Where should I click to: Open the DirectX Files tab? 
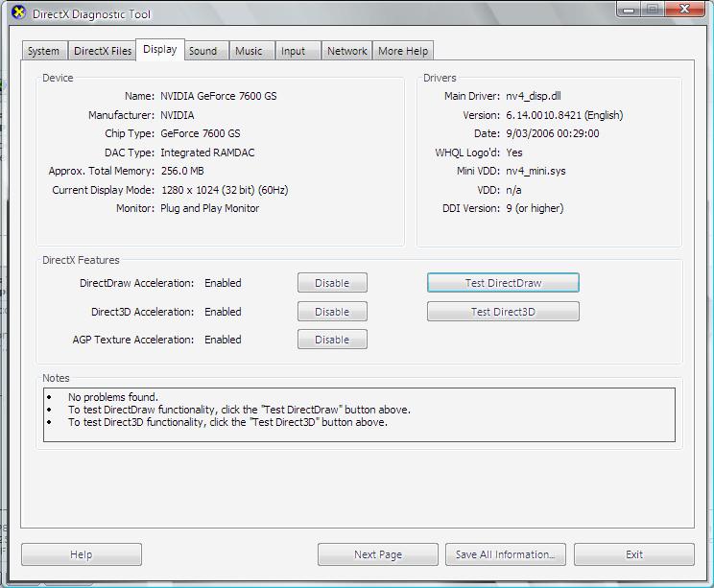click(103, 52)
